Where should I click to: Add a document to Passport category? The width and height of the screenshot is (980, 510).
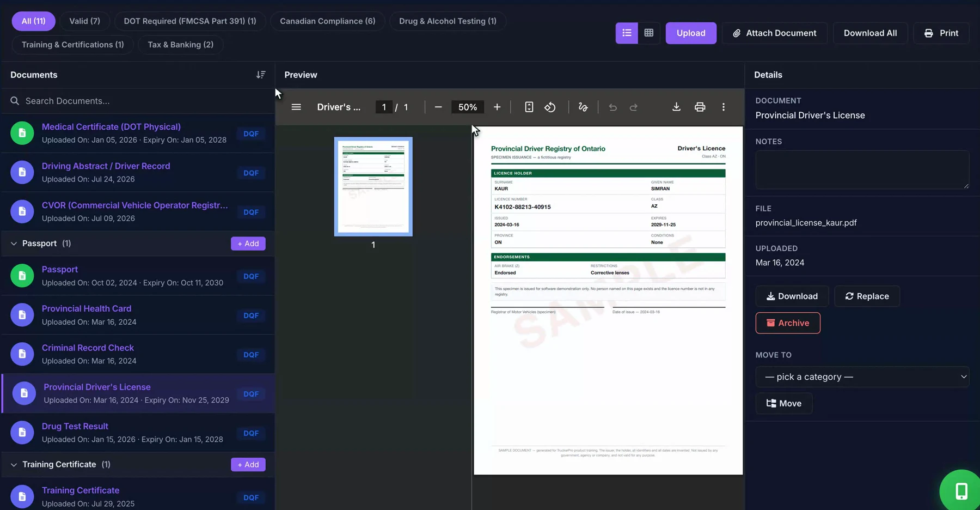tap(248, 244)
